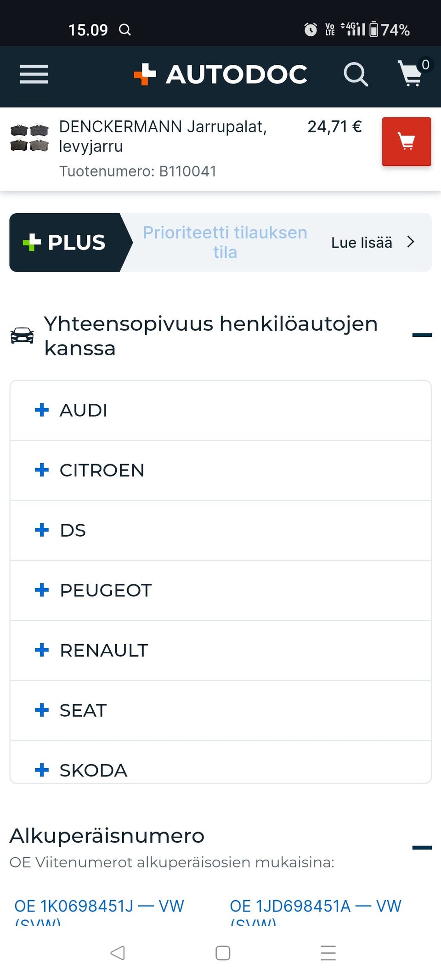Open Android recent apps button
The image size is (441, 980).
[x=328, y=953]
